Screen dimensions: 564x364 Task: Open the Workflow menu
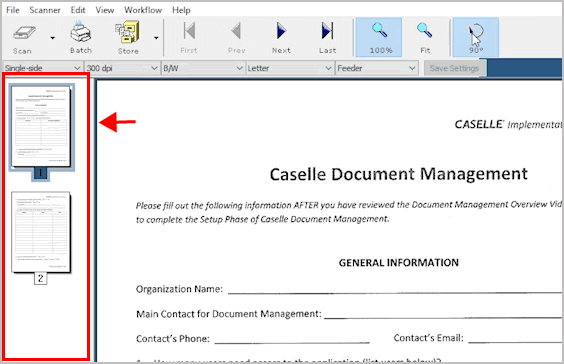point(143,10)
